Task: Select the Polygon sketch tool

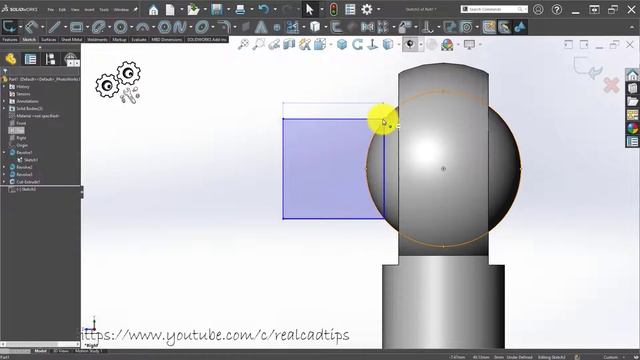Action: click(x=164, y=27)
